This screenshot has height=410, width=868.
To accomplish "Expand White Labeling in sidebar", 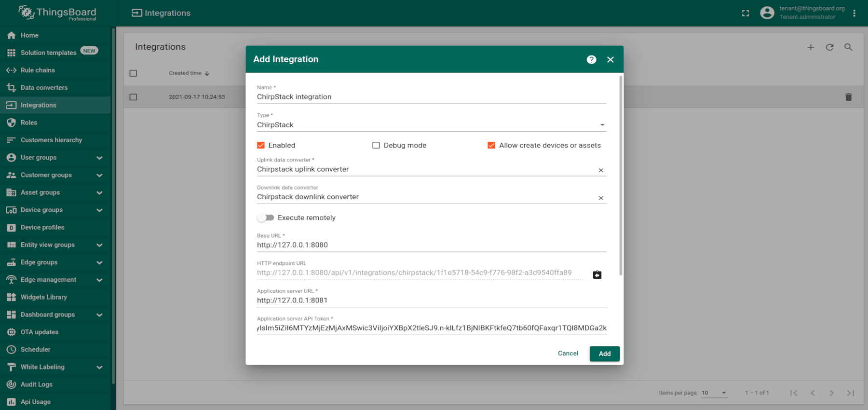I will tap(99, 367).
